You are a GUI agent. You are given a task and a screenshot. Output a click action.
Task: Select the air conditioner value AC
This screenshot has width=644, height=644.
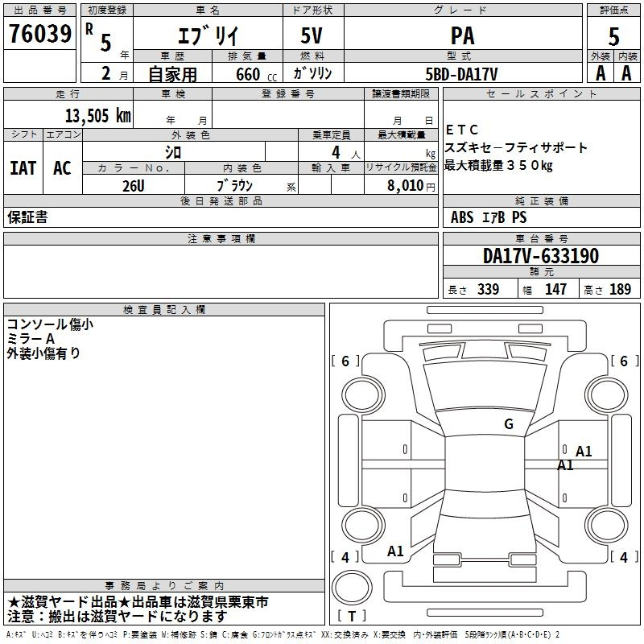(62, 167)
